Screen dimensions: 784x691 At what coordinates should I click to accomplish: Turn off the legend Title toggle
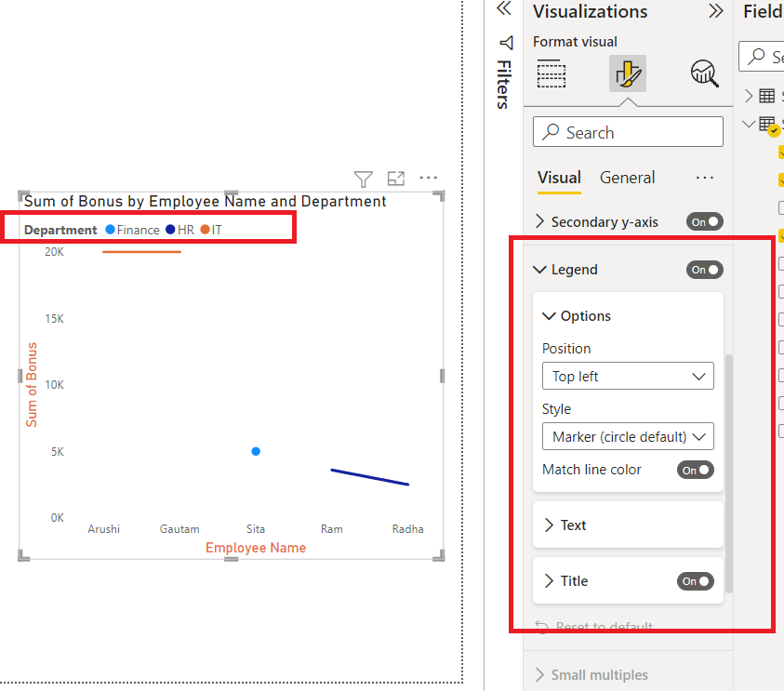pyautogui.click(x=696, y=581)
